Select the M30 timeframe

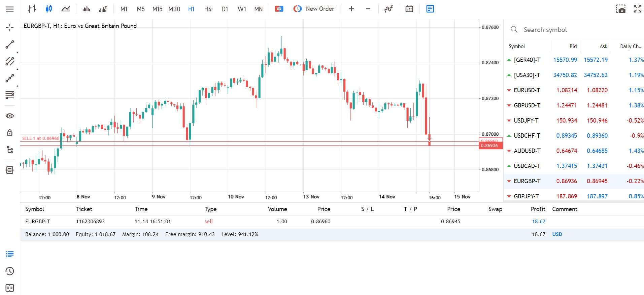[174, 9]
